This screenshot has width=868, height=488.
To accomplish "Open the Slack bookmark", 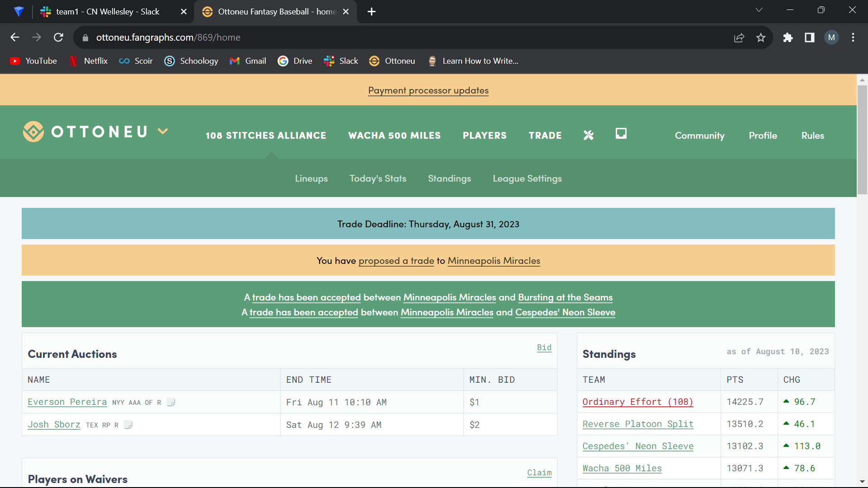I will point(341,61).
